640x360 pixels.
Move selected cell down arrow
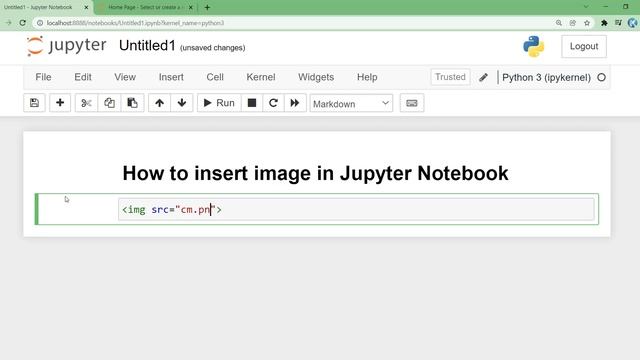182,103
